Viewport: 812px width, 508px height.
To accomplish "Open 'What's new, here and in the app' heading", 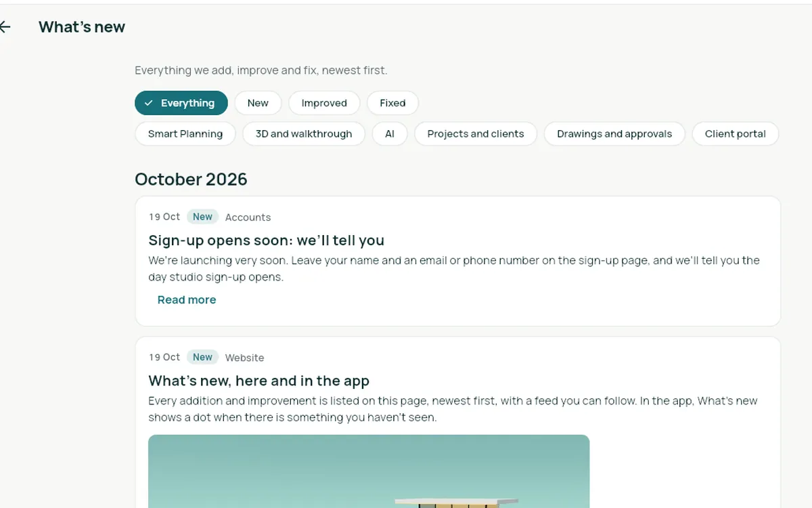I will tap(259, 381).
